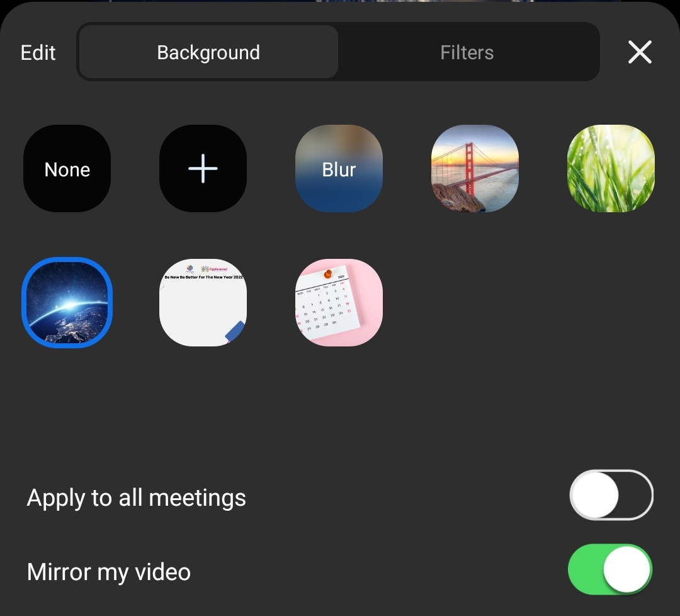The height and width of the screenshot is (616, 680).
Task: Tap the blue pencil tip in the New Year thumbnail
Action: pyautogui.click(x=235, y=331)
